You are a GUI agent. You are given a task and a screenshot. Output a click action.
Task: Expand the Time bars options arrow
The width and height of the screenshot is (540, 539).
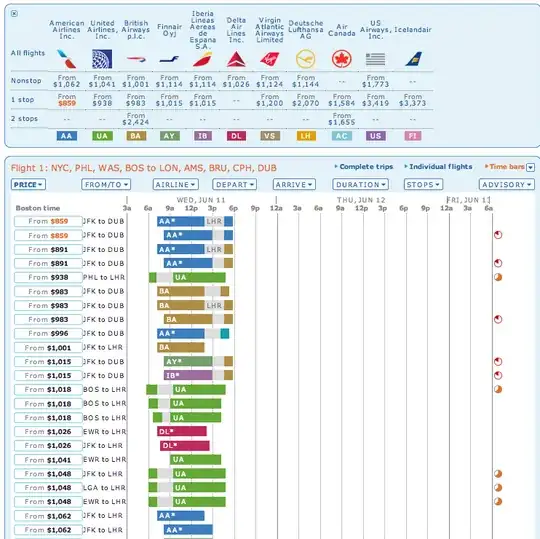pyautogui.click(x=531, y=167)
